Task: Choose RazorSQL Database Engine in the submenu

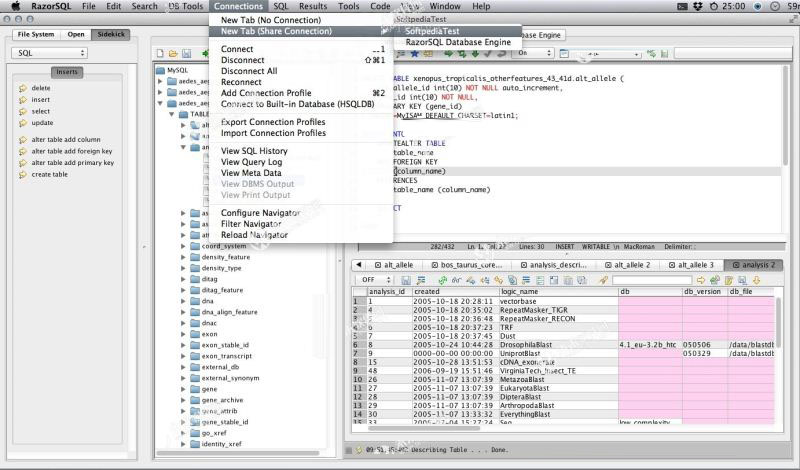Action: (458, 42)
